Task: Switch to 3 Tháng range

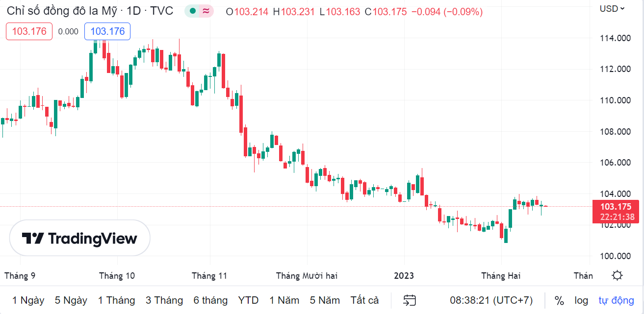Action: coord(164,300)
